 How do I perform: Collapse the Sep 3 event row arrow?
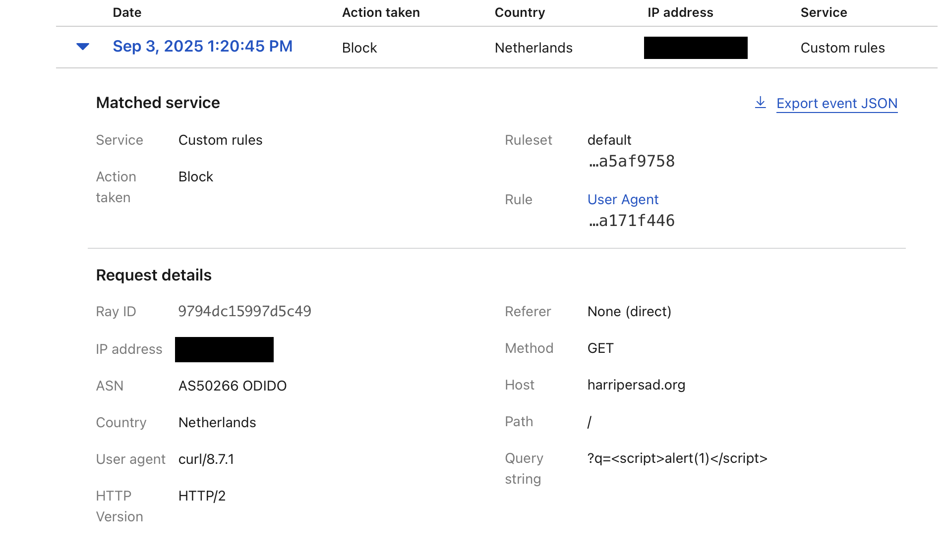(83, 47)
